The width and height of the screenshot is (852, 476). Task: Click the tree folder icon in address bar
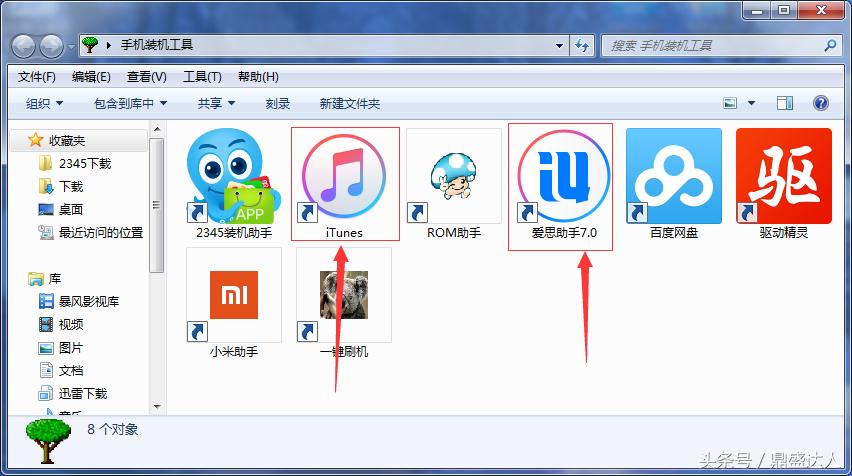point(90,45)
